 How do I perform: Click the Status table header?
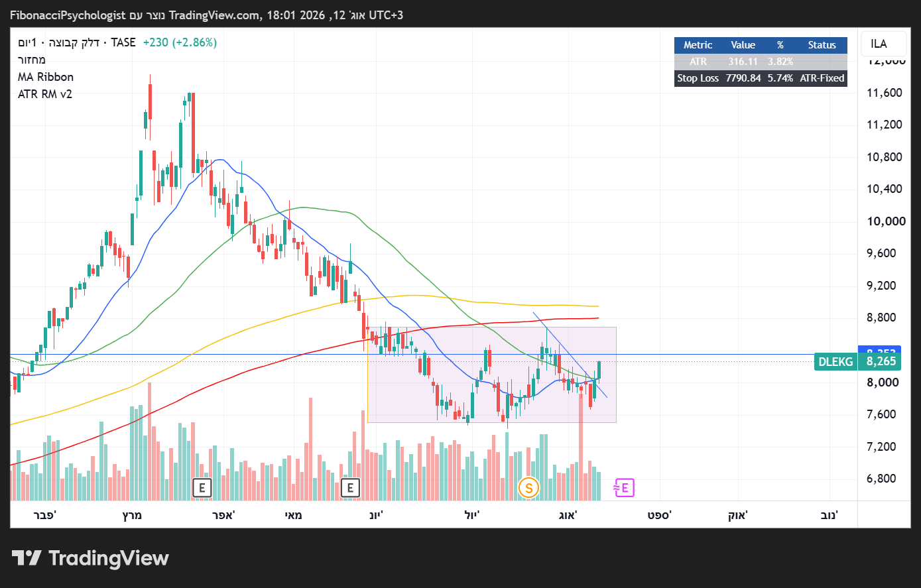[x=822, y=45]
